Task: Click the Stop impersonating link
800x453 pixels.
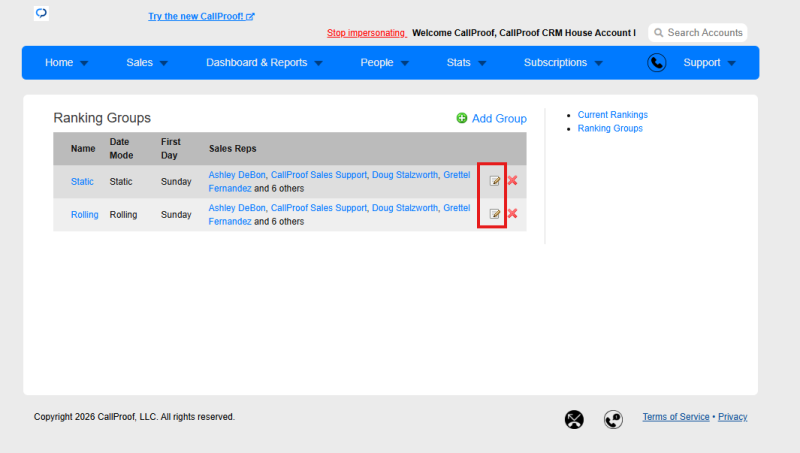Action: pos(366,33)
